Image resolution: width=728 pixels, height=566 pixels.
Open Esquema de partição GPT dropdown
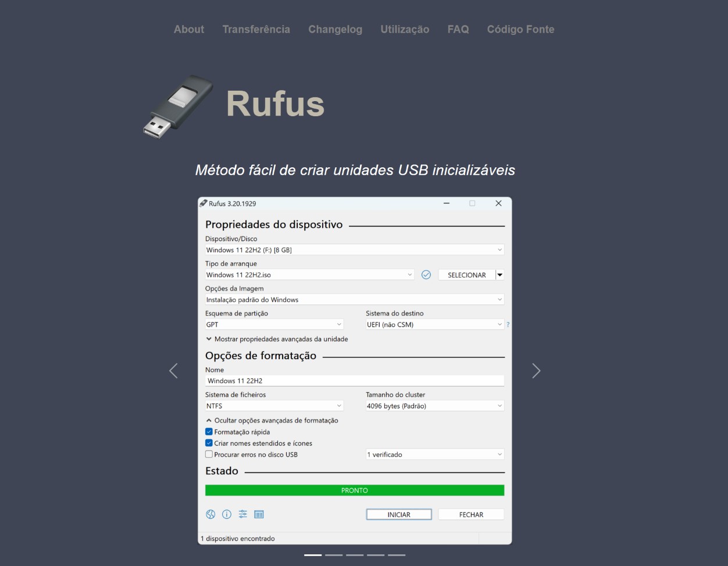pos(274,325)
